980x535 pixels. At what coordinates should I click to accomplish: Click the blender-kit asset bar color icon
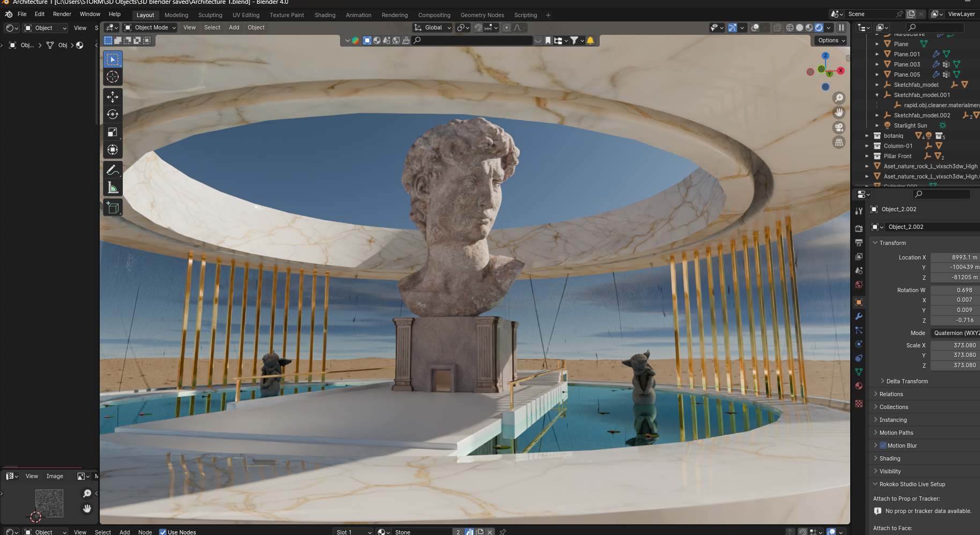[355, 40]
